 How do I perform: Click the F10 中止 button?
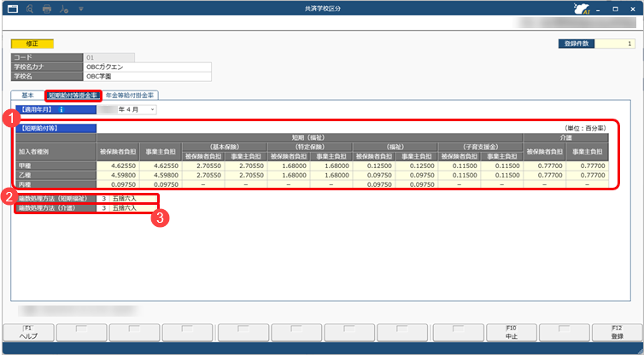pos(512,333)
